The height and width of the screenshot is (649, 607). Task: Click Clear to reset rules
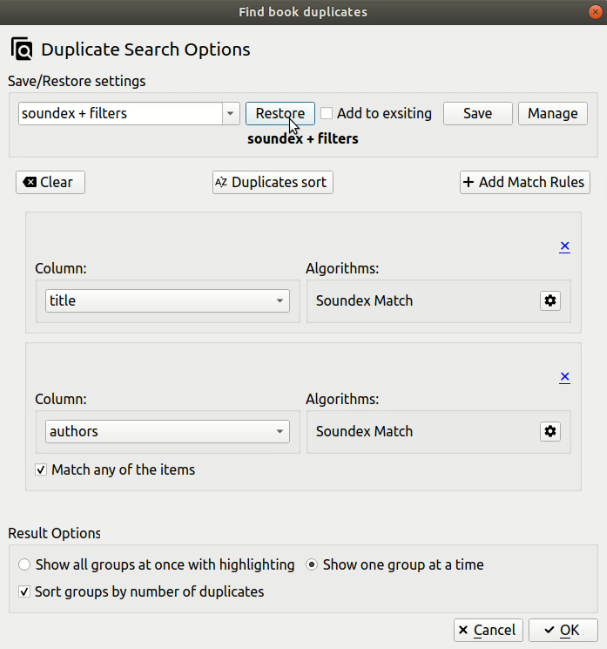pyautogui.click(x=49, y=182)
